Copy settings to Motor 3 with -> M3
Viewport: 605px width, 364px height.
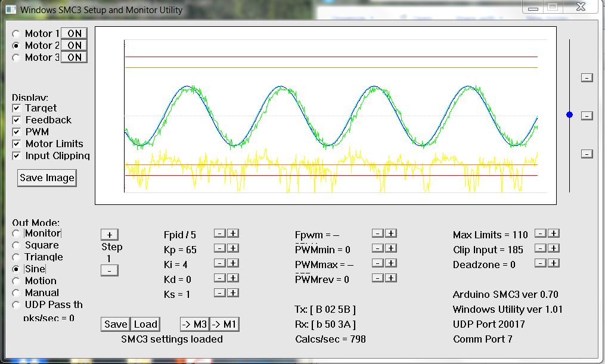tap(194, 324)
